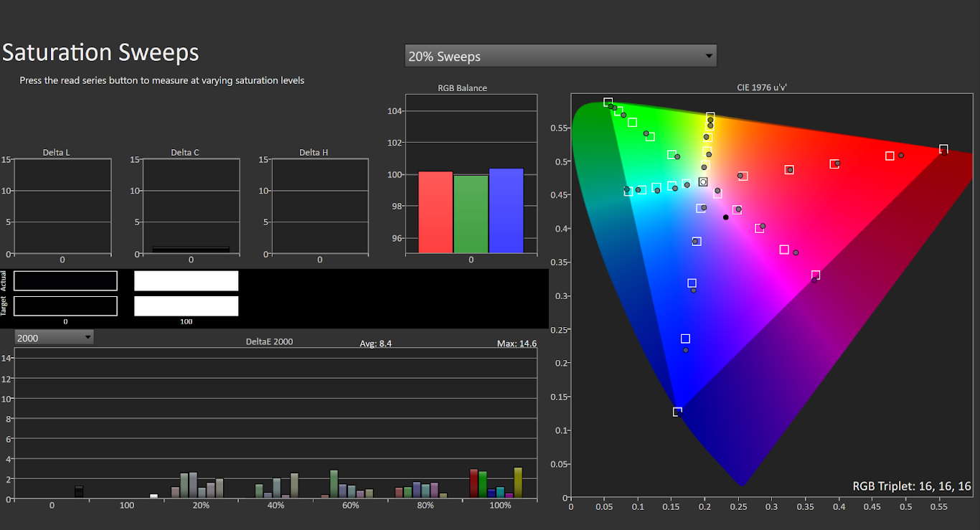This screenshot has height=530, width=980.
Task: Click the 100% magenta target square in CIE chart
Action: pyautogui.click(x=816, y=275)
